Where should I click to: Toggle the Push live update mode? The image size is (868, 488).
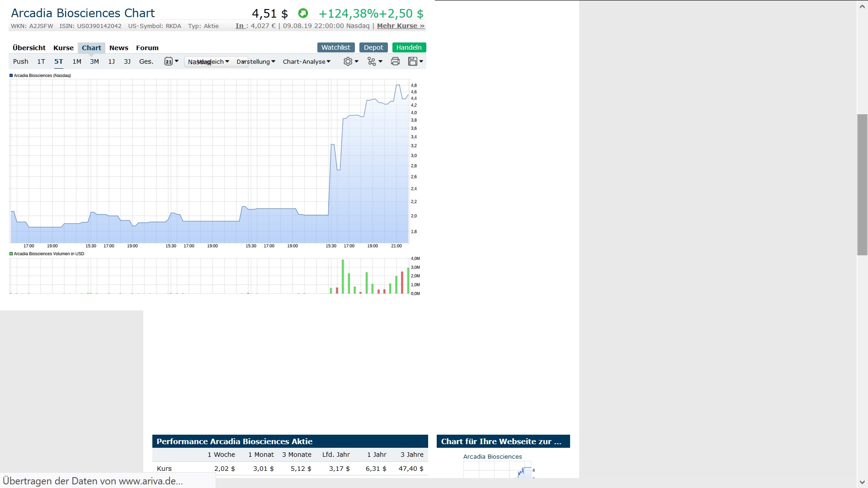pos(21,61)
